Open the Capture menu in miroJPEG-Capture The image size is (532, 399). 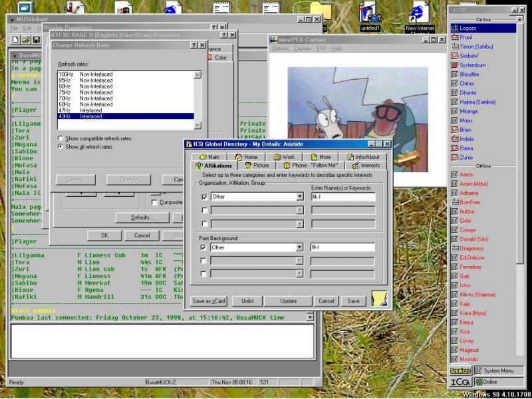coord(303,47)
